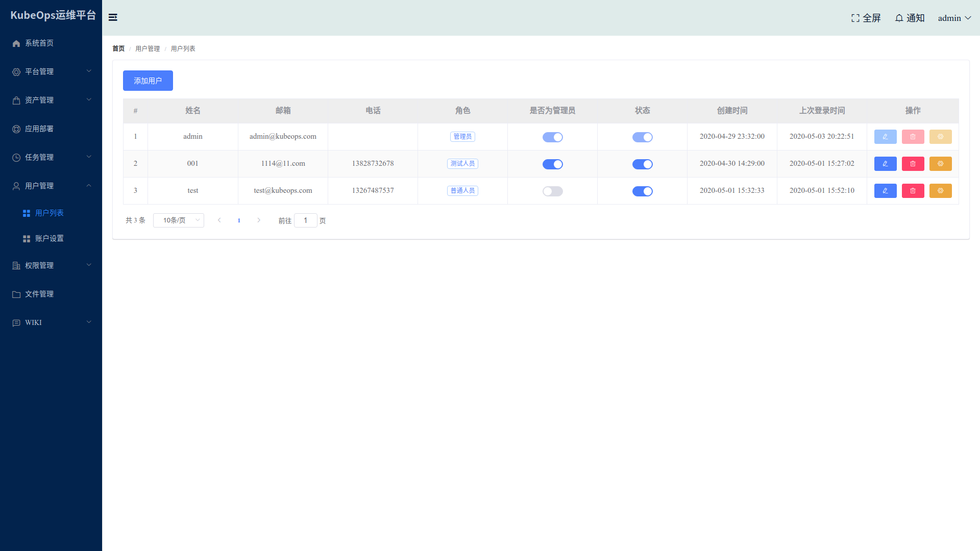Click the edit icon for user 001
This screenshot has width=980, height=551.
point(885,164)
